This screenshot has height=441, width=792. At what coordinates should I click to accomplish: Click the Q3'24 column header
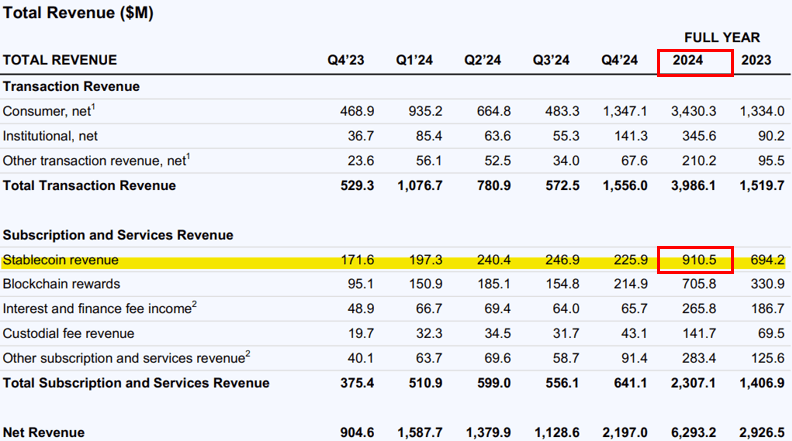pyautogui.click(x=550, y=60)
